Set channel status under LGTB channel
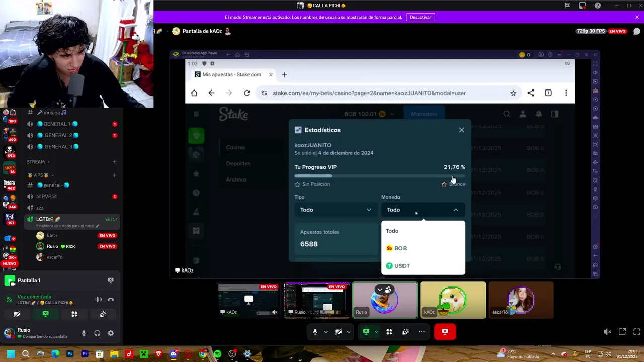Viewport: 644px width, 362px height. point(67,226)
